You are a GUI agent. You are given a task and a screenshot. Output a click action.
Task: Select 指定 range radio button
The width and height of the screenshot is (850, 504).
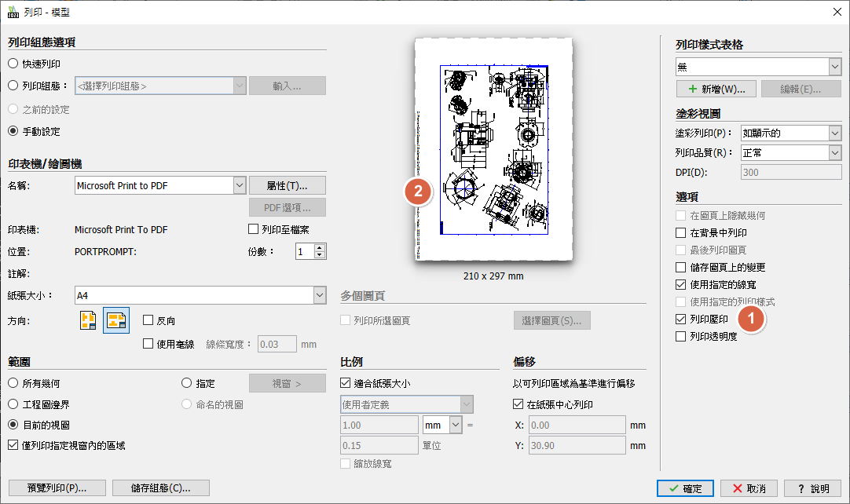(x=186, y=383)
